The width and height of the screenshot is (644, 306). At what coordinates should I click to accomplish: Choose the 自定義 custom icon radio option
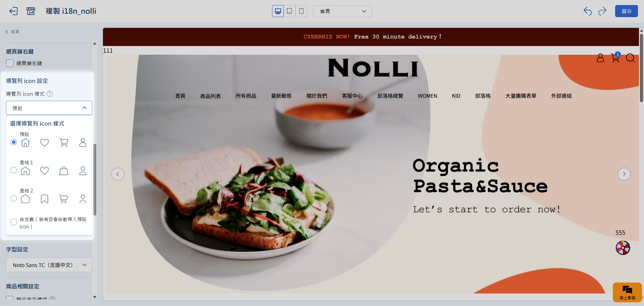coord(13,222)
